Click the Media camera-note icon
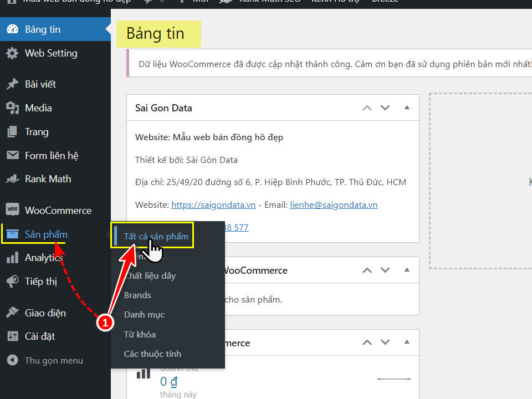This screenshot has height=399, width=532. click(13, 108)
